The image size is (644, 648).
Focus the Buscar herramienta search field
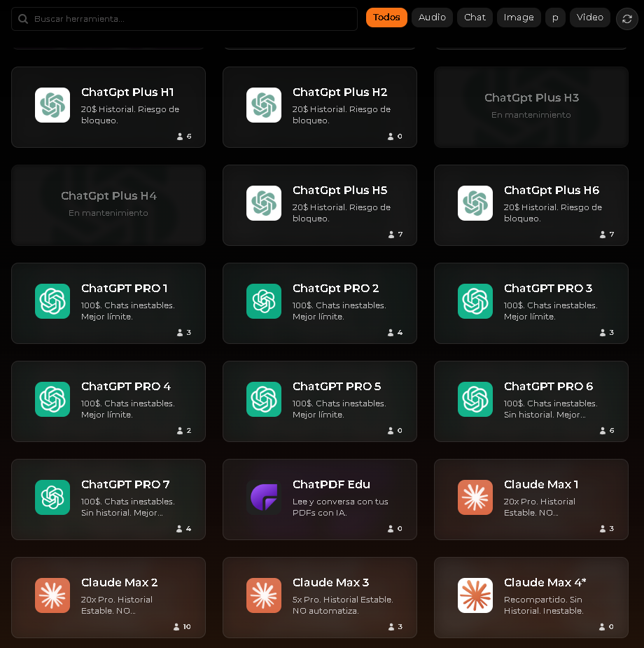click(185, 19)
